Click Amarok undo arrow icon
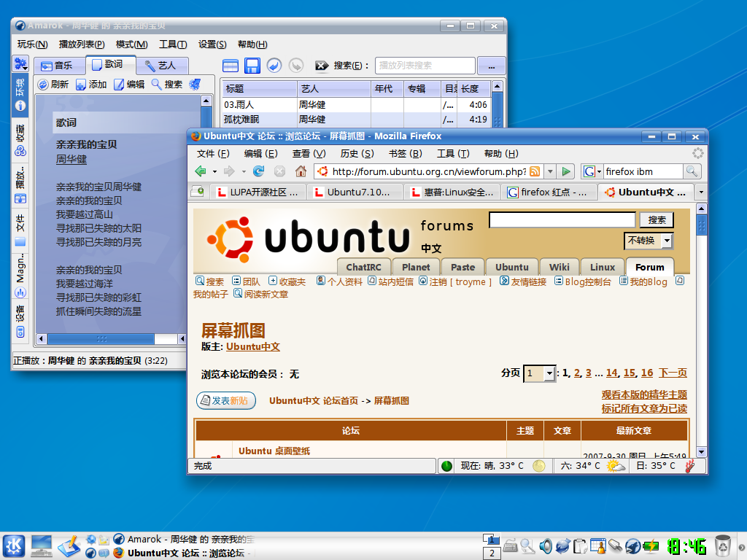 point(274,65)
